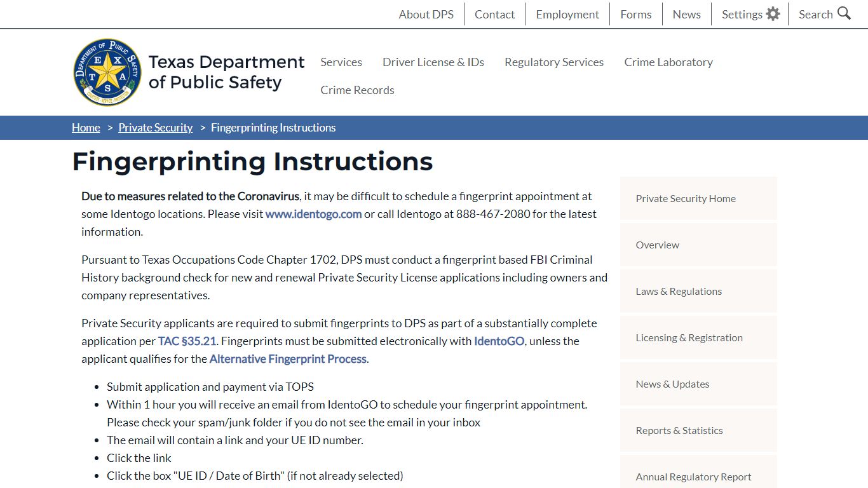View the News page
This screenshot has width=868, height=488.
(x=687, y=14)
